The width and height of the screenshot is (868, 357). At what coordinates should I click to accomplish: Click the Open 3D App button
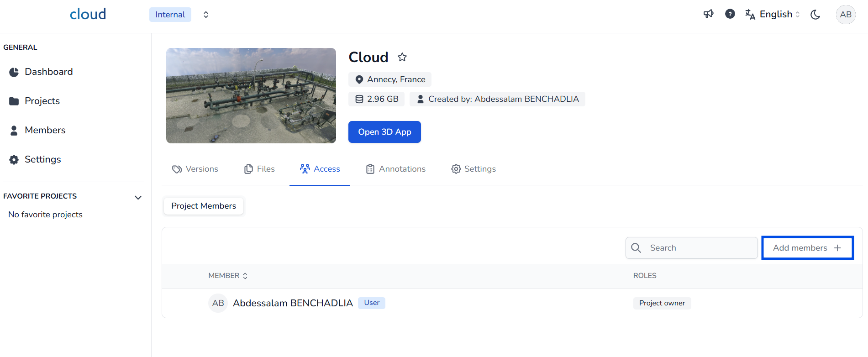point(384,132)
